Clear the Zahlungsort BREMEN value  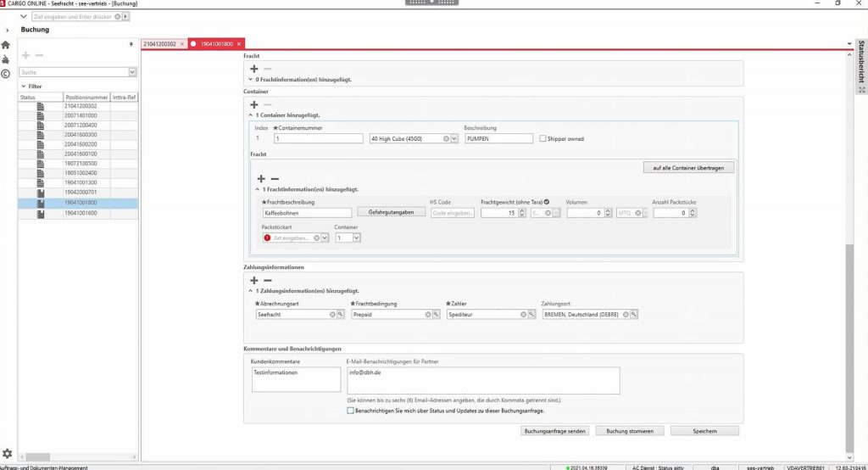point(626,314)
